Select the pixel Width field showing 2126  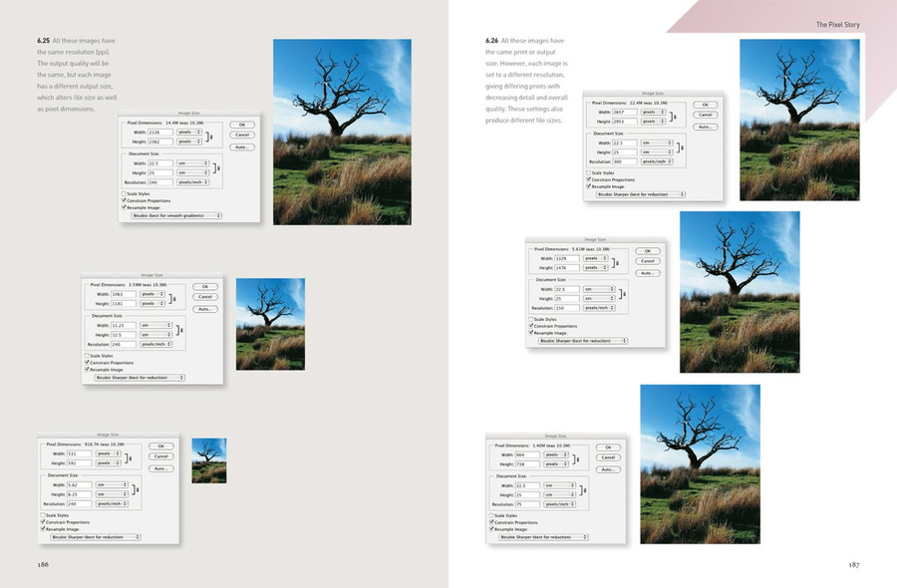tap(159, 131)
